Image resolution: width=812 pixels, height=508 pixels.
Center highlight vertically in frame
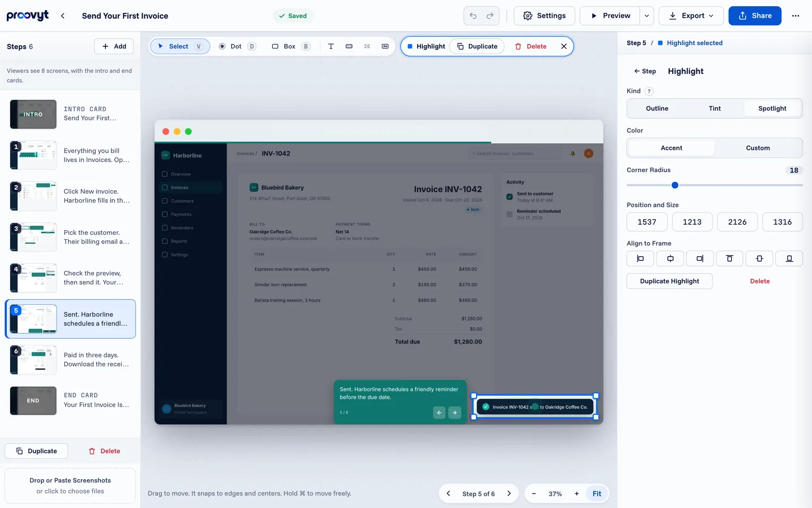tap(760, 259)
